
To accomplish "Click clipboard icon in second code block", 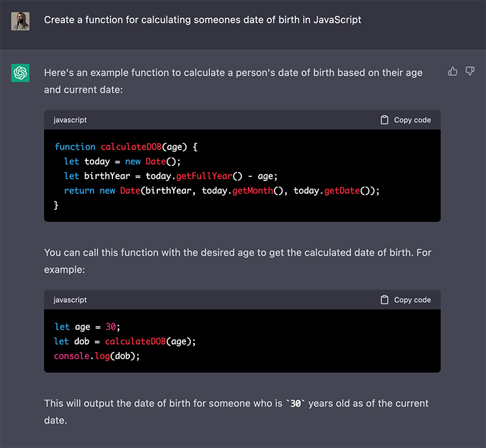I will 384,300.
